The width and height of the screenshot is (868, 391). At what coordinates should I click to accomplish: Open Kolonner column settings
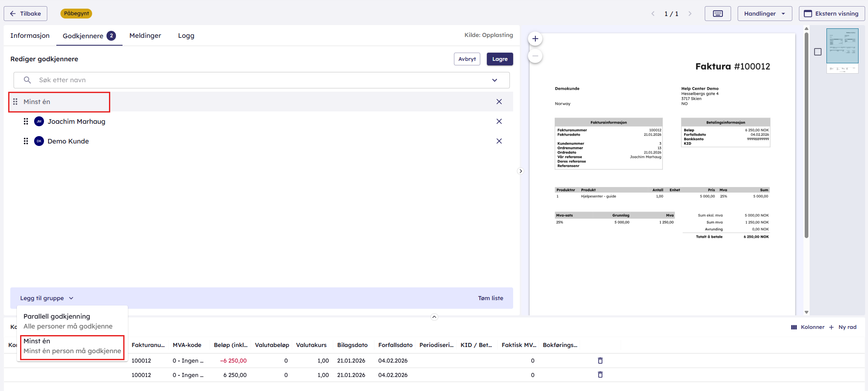click(808, 327)
